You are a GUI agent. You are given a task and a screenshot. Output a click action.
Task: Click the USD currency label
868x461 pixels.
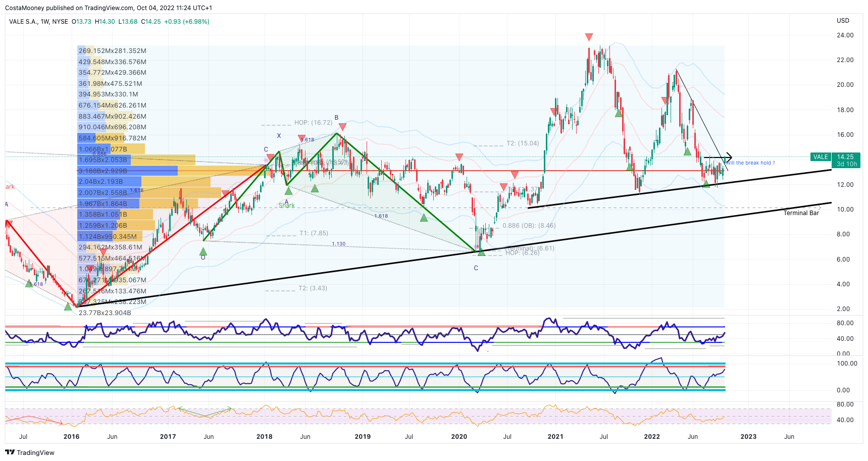(843, 21)
